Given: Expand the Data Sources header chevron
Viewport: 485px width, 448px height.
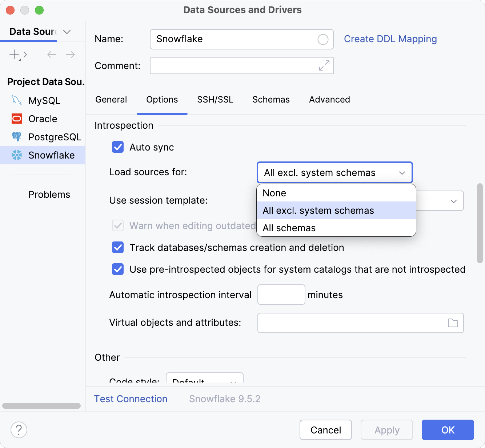Looking at the screenshot, I should click(67, 32).
